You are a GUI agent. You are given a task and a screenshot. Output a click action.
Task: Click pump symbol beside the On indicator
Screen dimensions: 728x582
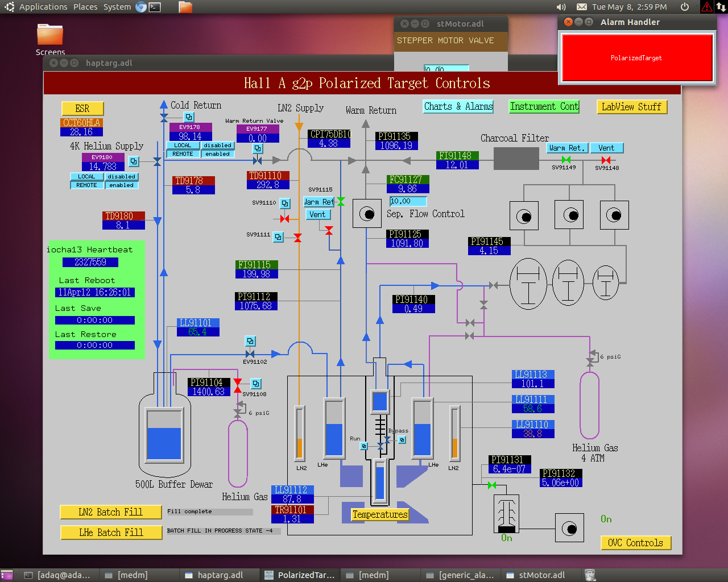(569, 529)
